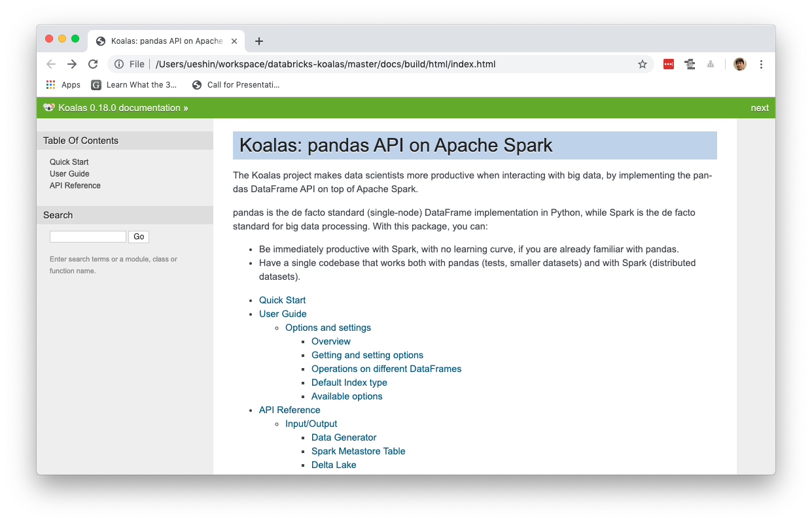Click Koalas 0.18.0 documentation link
Image resolution: width=812 pixels, height=523 pixels.
pyautogui.click(x=119, y=108)
